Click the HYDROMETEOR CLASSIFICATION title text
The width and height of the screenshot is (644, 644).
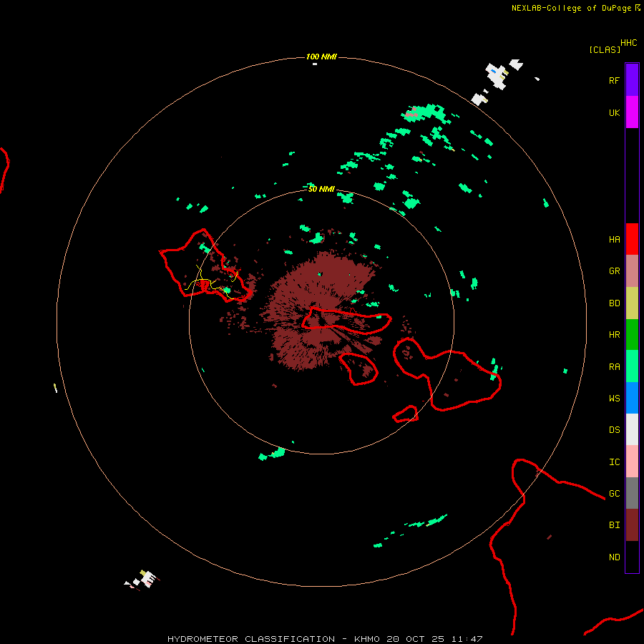coord(251,639)
